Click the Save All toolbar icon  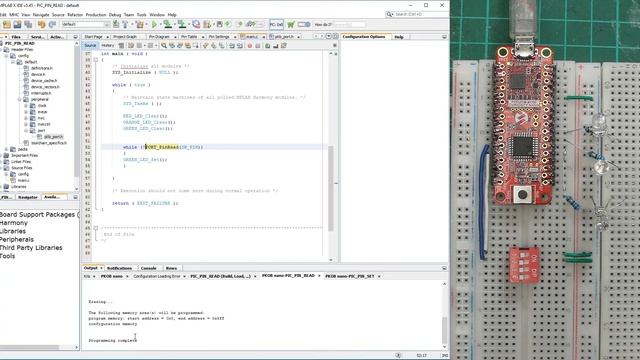pyautogui.click(x=28, y=24)
